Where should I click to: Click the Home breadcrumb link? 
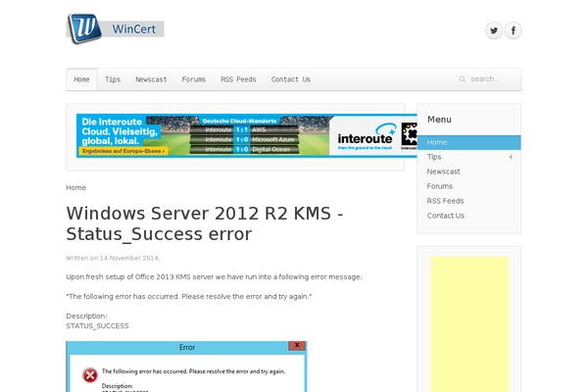76,187
